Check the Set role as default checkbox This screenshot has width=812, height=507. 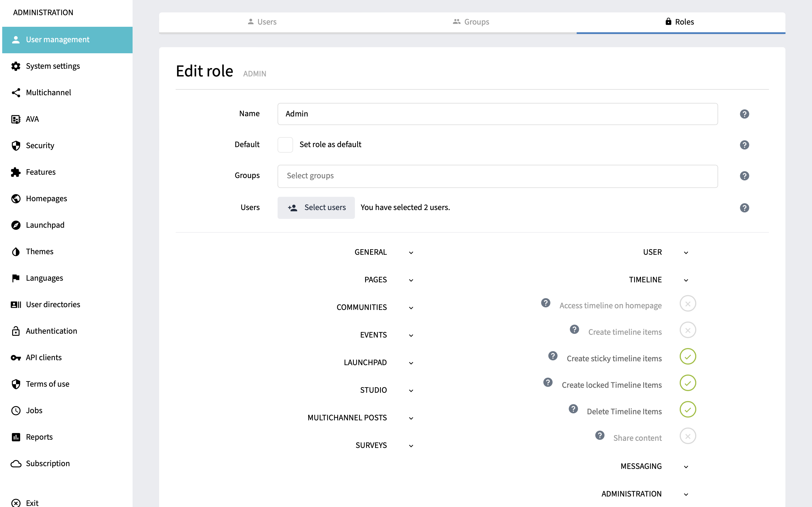[x=285, y=145]
